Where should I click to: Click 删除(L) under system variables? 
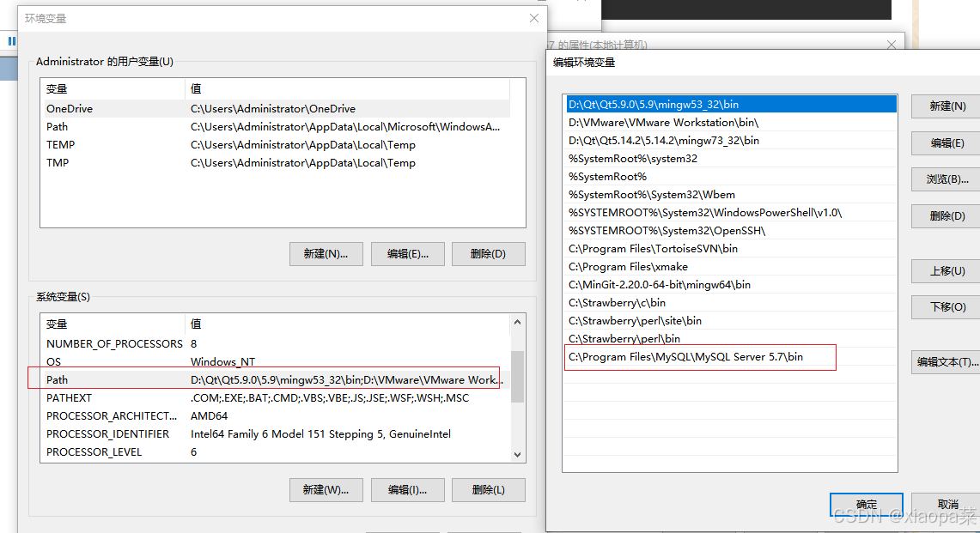(488, 489)
